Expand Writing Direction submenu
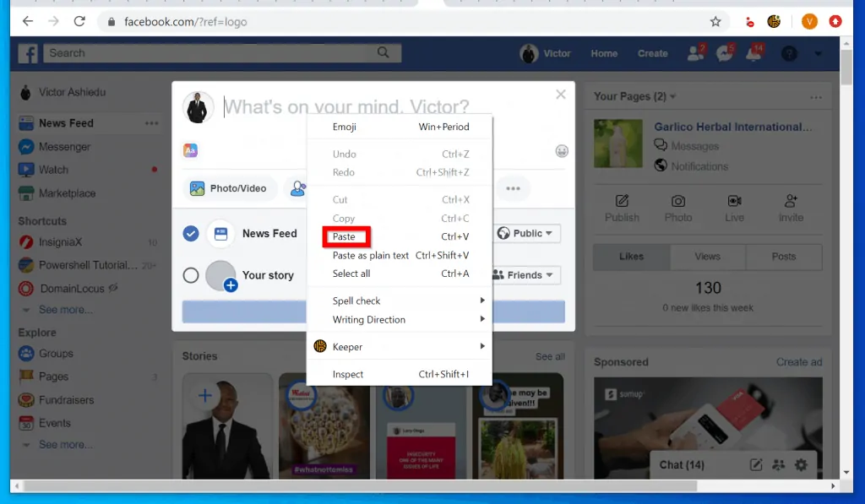865x504 pixels. click(x=400, y=319)
